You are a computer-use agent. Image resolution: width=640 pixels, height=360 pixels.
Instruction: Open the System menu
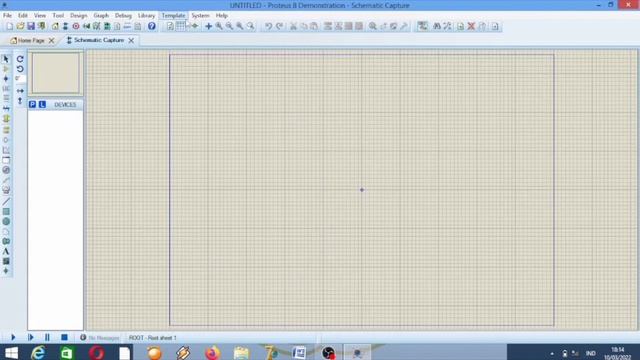point(200,16)
